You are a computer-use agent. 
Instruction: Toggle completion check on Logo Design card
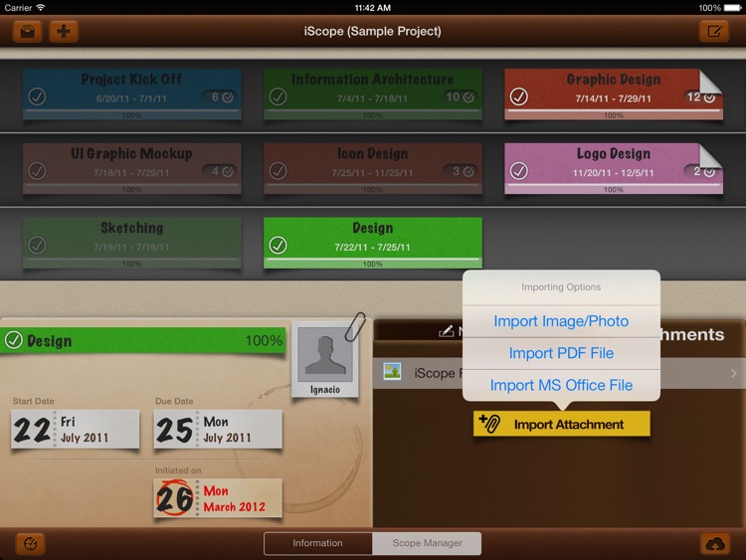coord(518,171)
